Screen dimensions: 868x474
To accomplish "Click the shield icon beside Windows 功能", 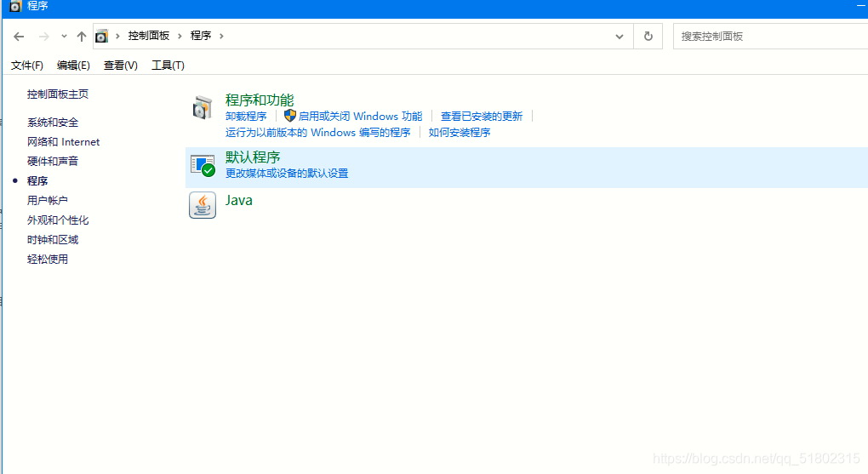I will (290, 116).
